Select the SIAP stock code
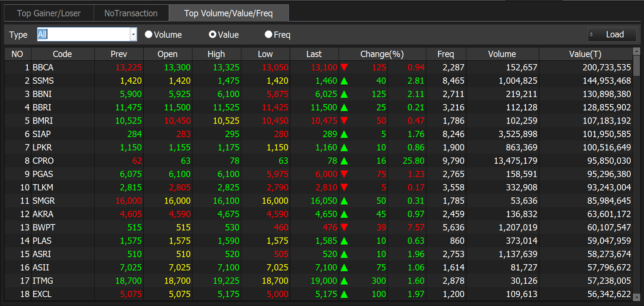The width and height of the screenshot is (644, 306). click(x=41, y=134)
